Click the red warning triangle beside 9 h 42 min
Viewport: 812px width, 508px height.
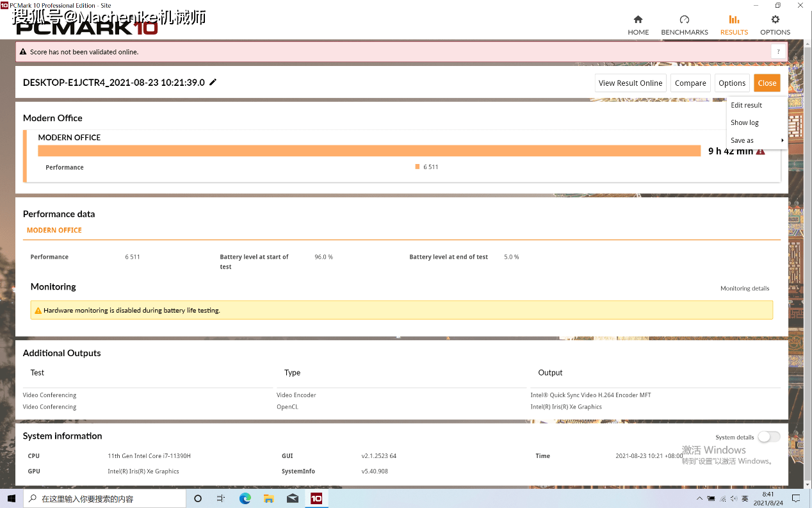click(760, 151)
